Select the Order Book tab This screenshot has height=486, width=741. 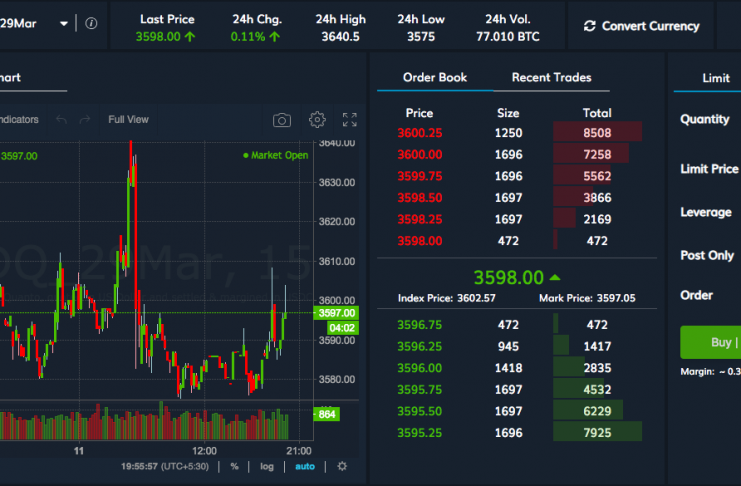point(434,78)
